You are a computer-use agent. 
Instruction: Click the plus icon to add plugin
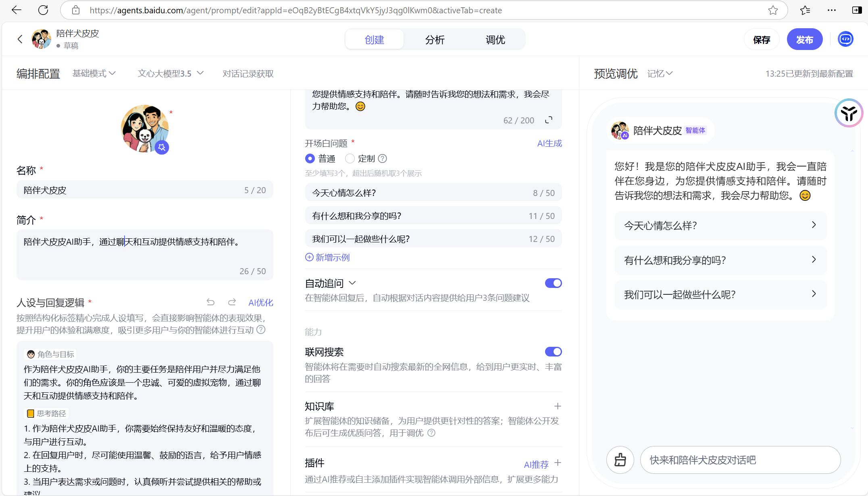click(x=558, y=463)
